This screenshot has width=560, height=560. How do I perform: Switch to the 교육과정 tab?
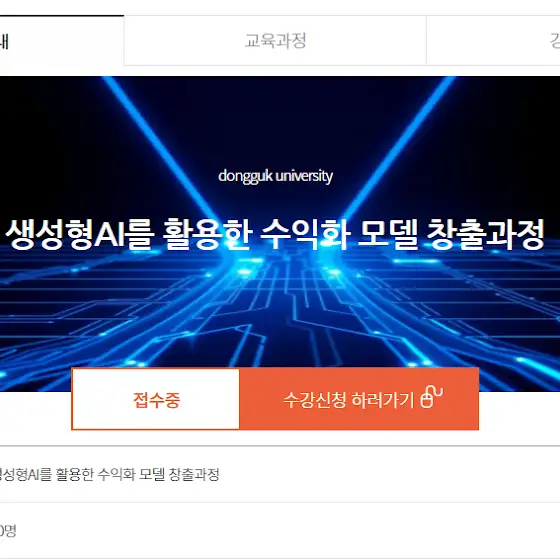point(275,40)
